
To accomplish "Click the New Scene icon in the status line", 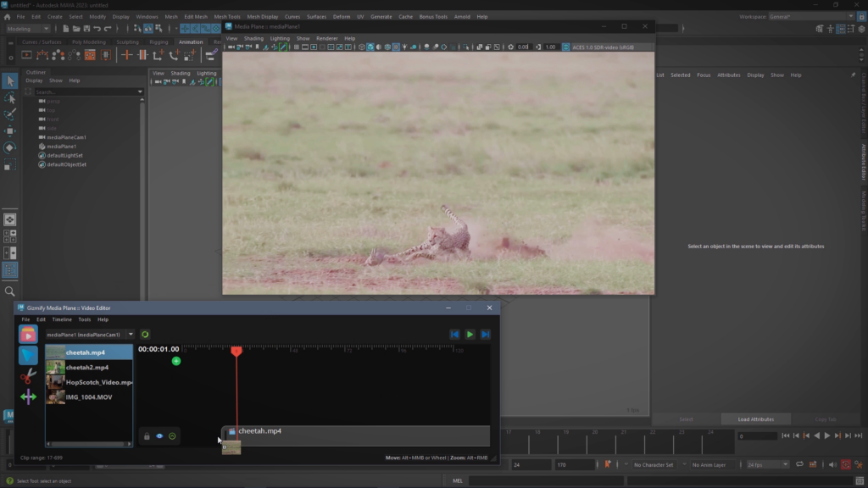I will pyautogui.click(x=65, y=29).
